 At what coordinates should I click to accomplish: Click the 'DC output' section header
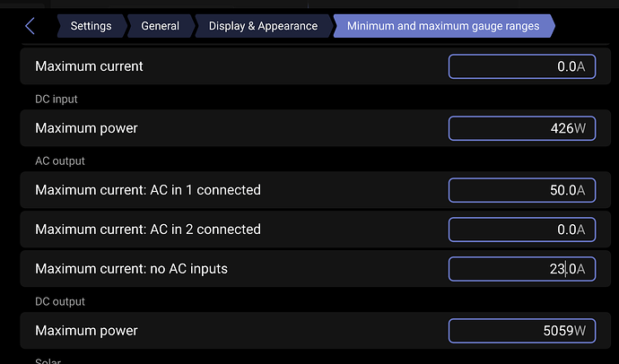click(62, 301)
